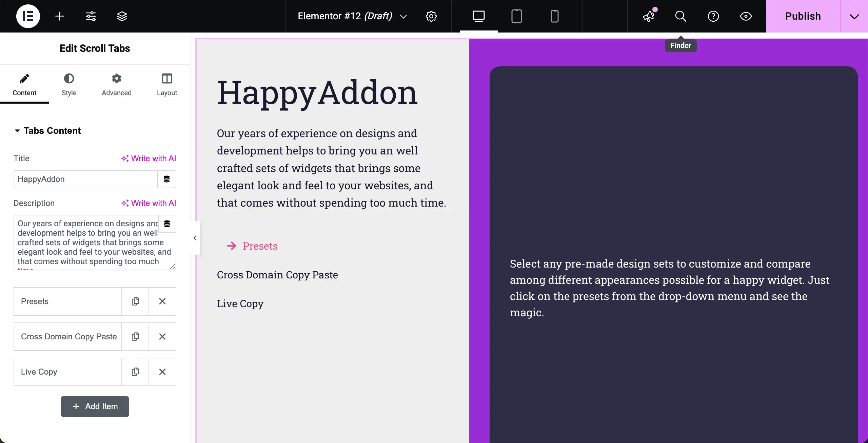Switch to the Style tab

click(x=69, y=85)
